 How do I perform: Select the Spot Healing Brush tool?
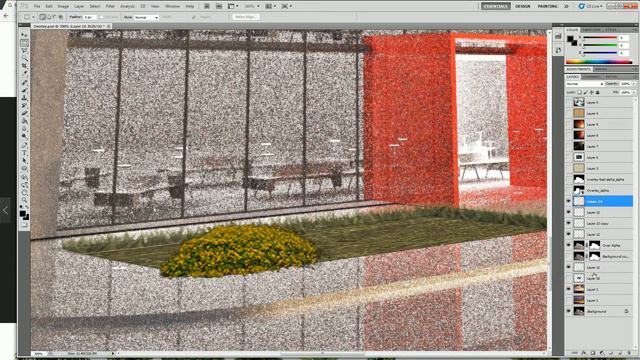tap(24, 83)
